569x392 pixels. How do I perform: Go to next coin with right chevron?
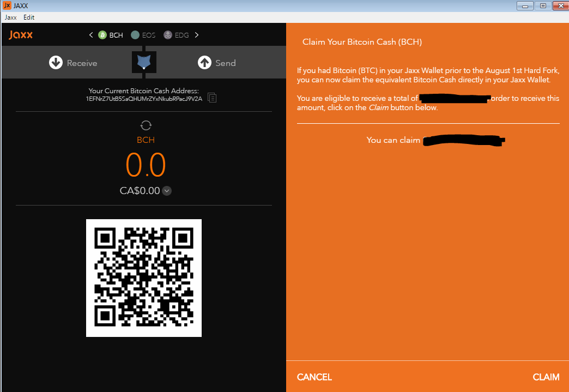(x=197, y=35)
